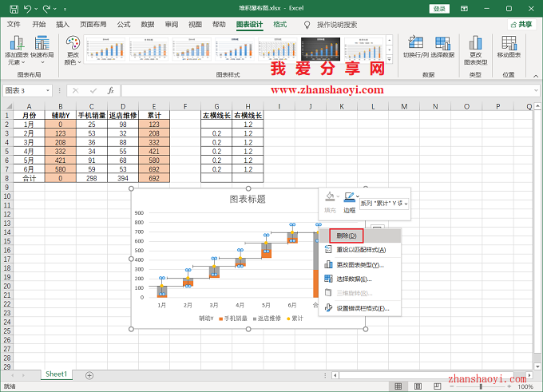Click the cancel X in formula bar
Viewport: 543px width, 392px height.
pos(76,91)
